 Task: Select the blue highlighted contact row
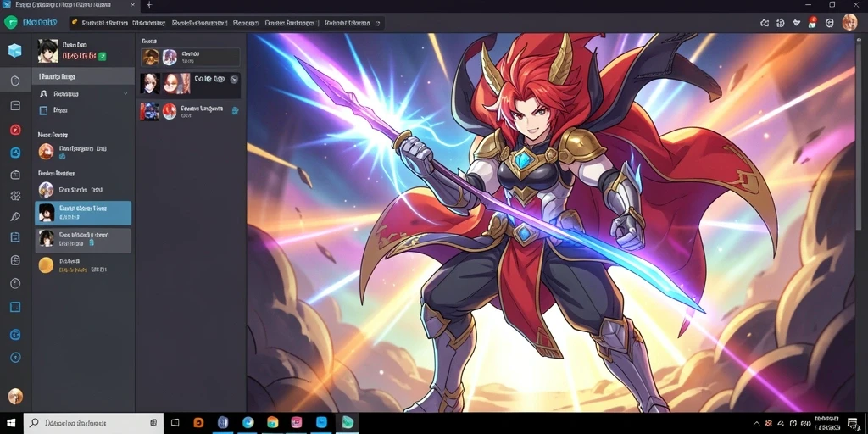pyautogui.click(x=83, y=213)
